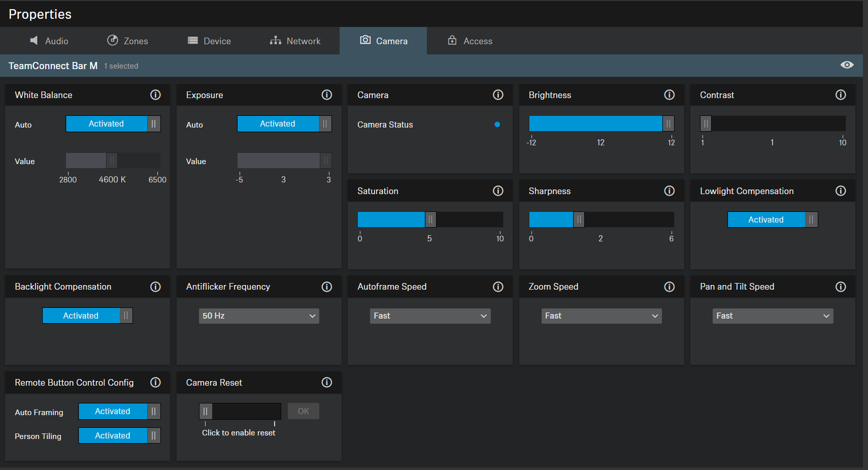Go to the Access tab
868x470 pixels.
click(470, 41)
